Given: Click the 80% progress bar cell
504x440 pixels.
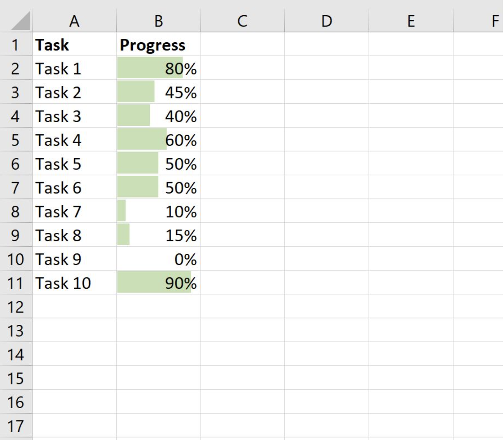Looking at the screenshot, I should (x=158, y=69).
